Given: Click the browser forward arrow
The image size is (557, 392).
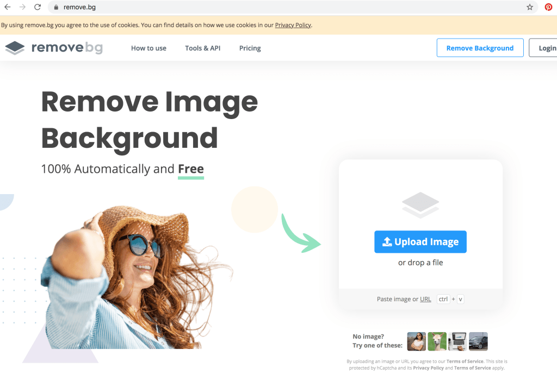Looking at the screenshot, I should pos(22,7).
